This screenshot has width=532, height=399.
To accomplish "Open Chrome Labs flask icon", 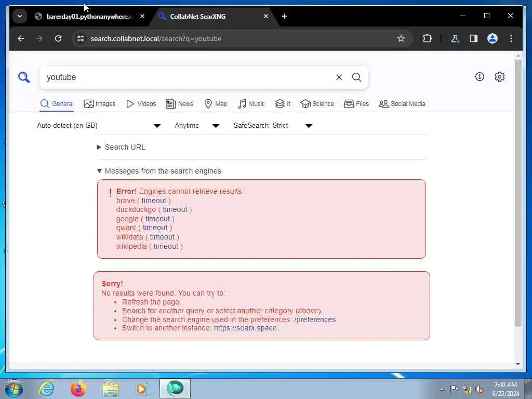I will (x=455, y=38).
